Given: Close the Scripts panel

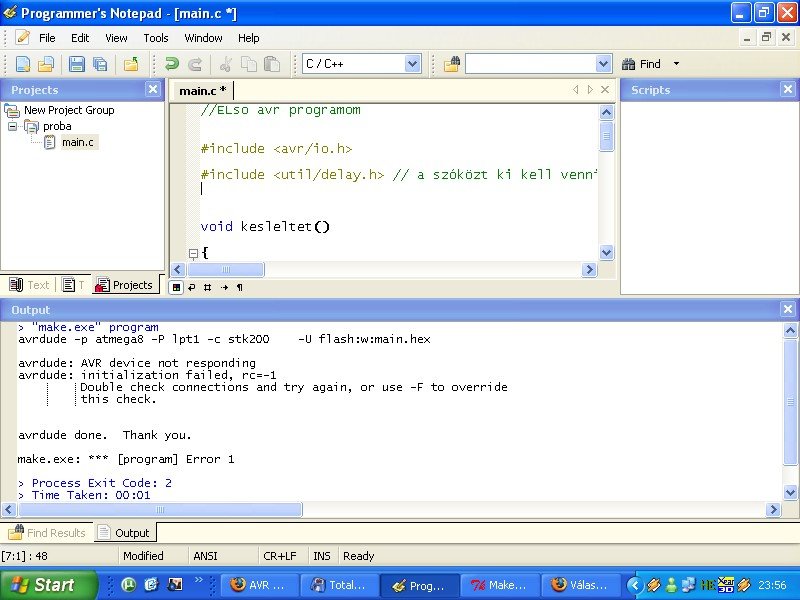Looking at the screenshot, I should coord(788,89).
